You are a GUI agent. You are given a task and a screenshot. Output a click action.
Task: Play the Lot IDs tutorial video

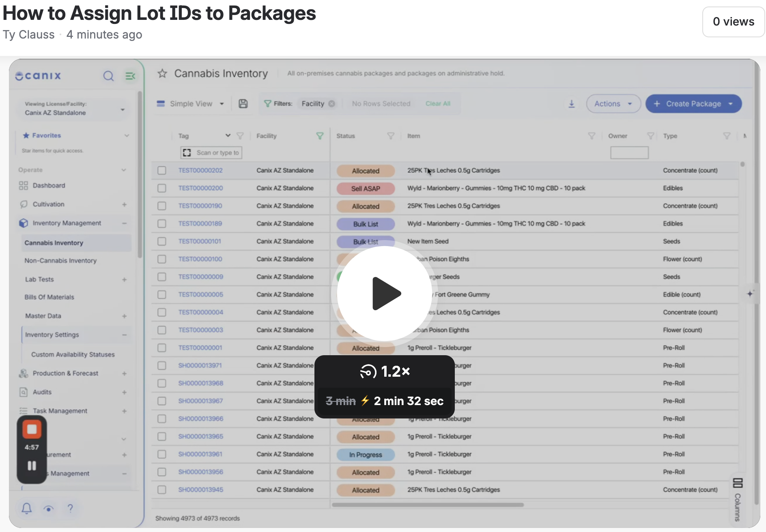[384, 294]
